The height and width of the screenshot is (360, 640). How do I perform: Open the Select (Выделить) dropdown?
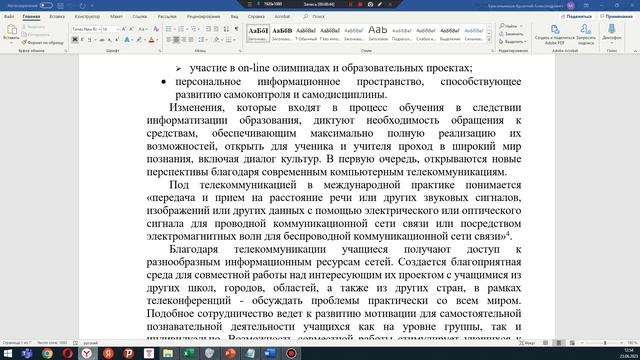pyautogui.click(x=513, y=42)
